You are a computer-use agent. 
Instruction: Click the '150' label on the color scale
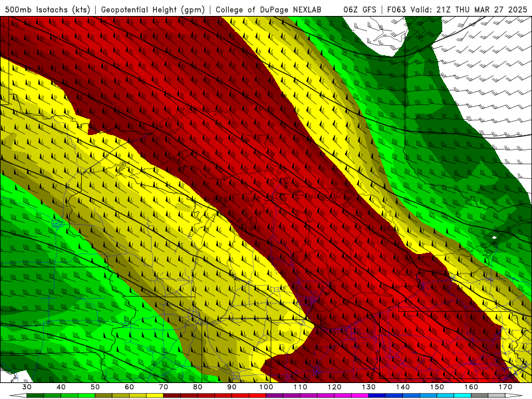[x=437, y=387]
